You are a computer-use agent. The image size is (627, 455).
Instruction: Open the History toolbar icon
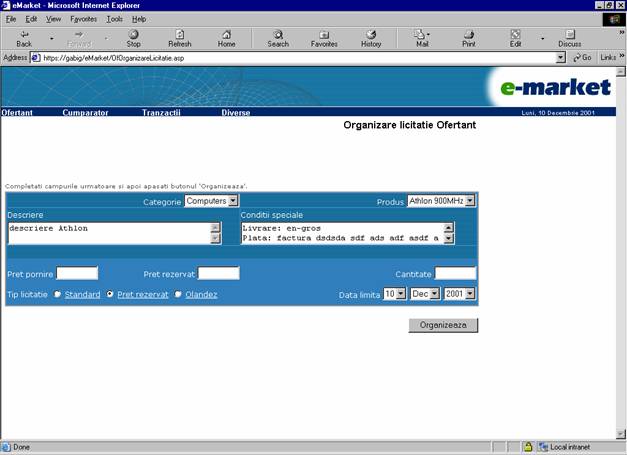click(371, 35)
